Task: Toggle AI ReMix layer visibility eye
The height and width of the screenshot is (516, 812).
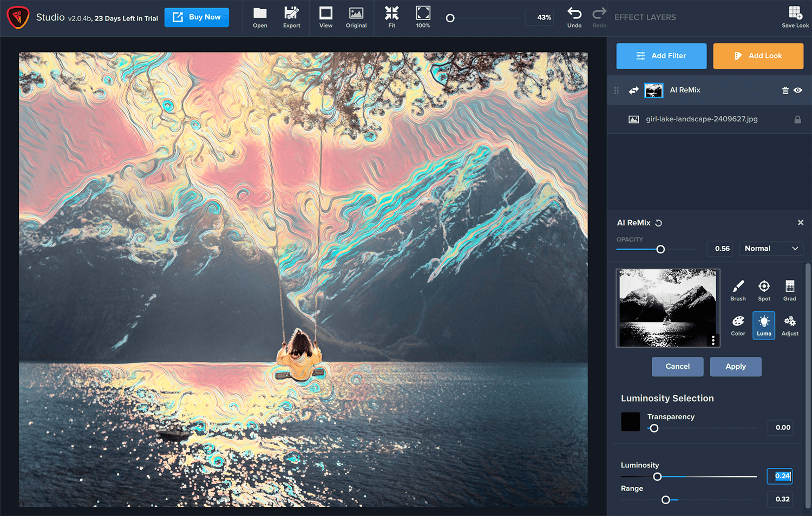Action: point(798,90)
